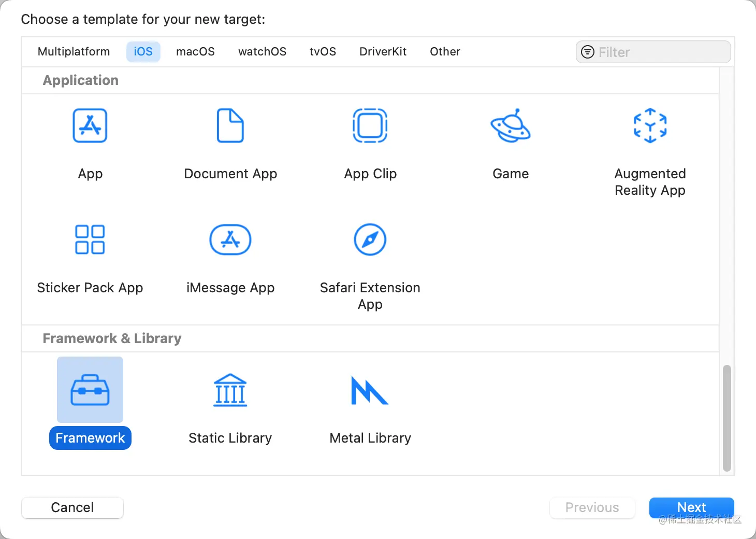Click into the Filter text field

(x=653, y=52)
